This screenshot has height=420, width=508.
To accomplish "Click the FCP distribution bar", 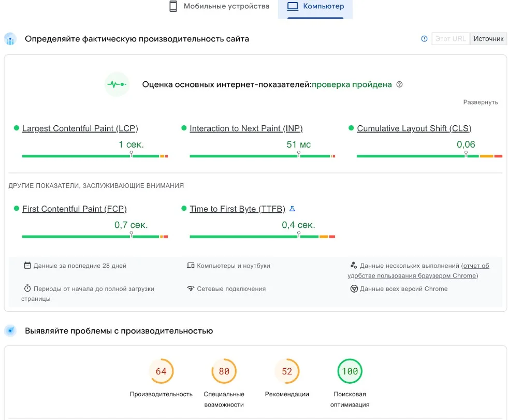I will click(x=95, y=236).
